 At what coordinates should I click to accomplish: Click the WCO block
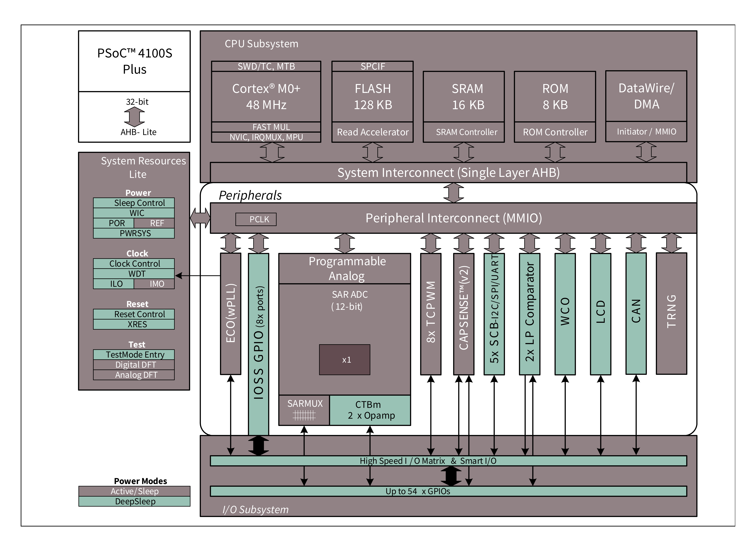pos(565,314)
